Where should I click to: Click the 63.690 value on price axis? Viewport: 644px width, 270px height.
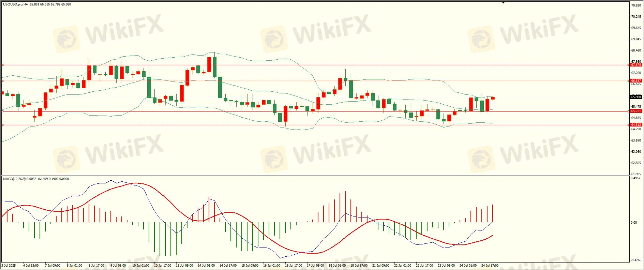click(636, 140)
